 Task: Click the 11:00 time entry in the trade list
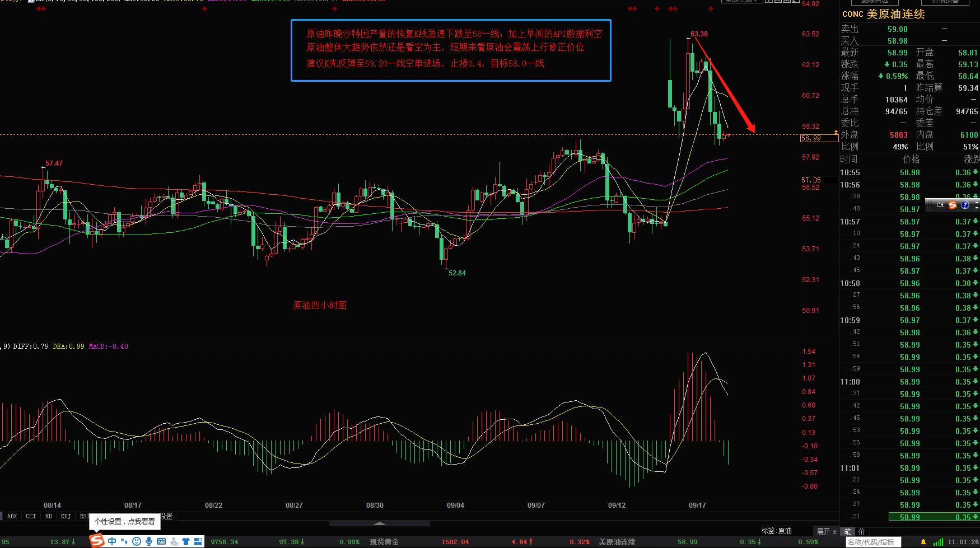tap(850, 382)
